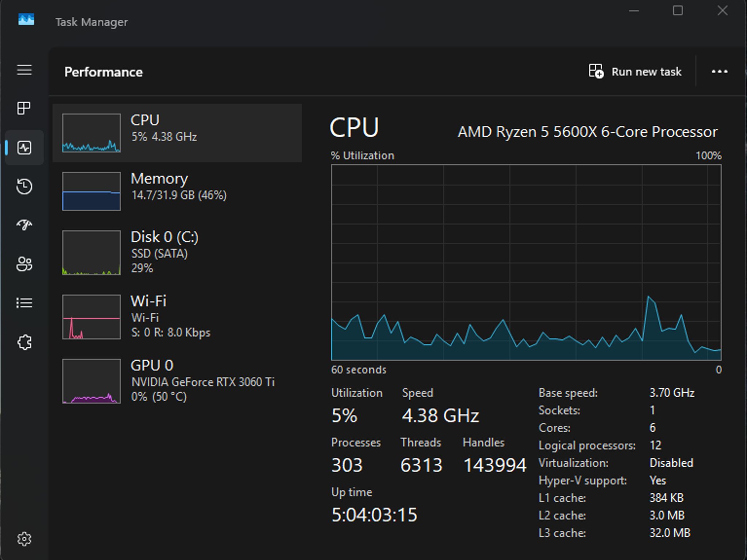Select the Performance page icon in sidebar

coord(24,148)
